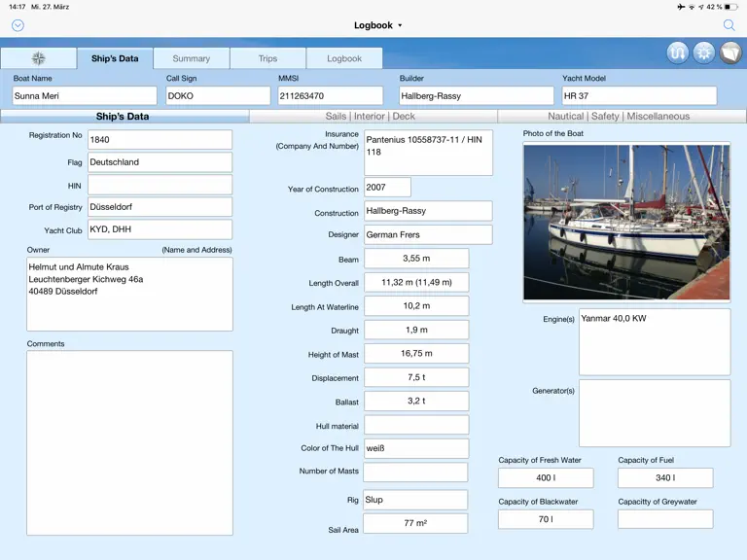Click the round undo arrows icon
747x560 pixels.
pos(677,52)
